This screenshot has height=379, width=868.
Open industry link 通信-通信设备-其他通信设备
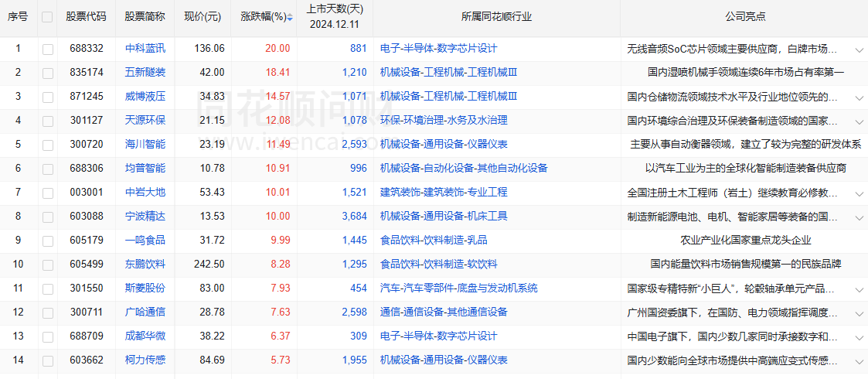pos(444,312)
